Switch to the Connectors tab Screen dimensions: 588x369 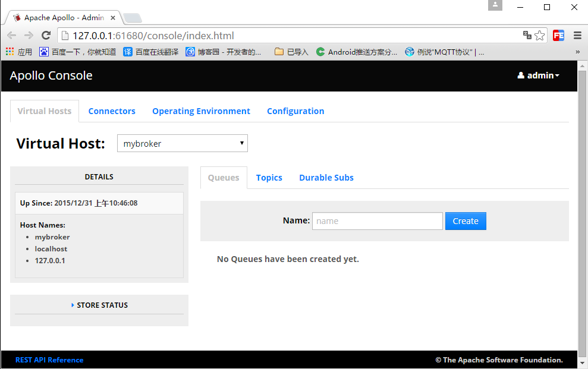click(112, 111)
